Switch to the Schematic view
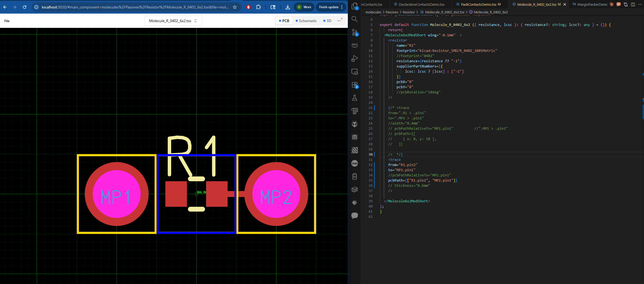Screen dimensions: 644x284 tap(306, 21)
